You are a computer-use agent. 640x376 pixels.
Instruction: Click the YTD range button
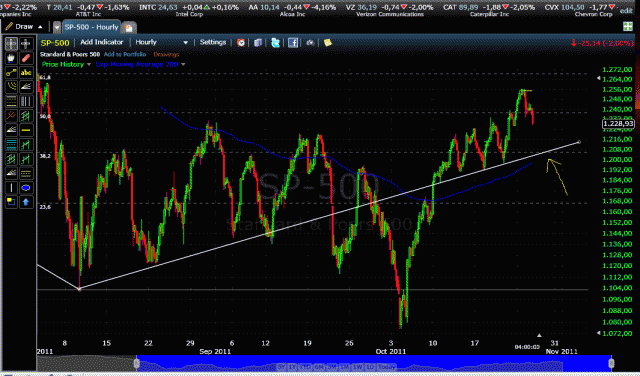[x=304, y=367]
